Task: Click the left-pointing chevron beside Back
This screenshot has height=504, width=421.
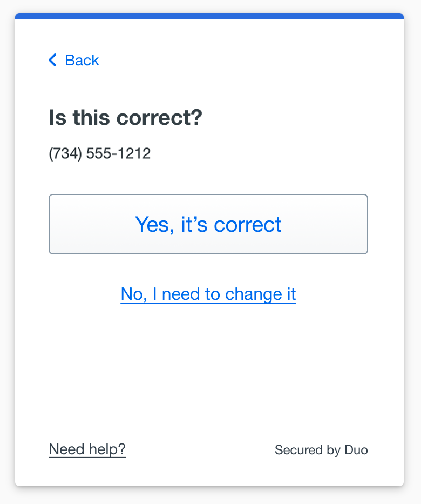Action: click(52, 60)
